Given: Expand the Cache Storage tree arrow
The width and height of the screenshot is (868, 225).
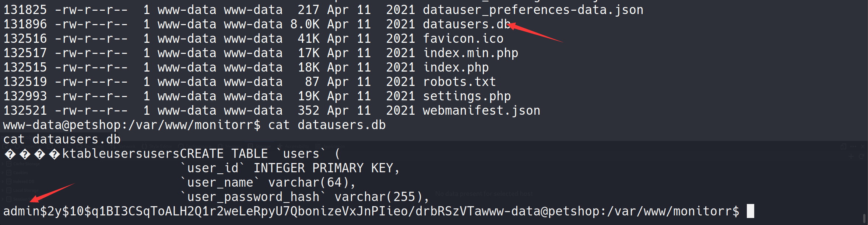Looking at the screenshot, I should tap(3, 164).
